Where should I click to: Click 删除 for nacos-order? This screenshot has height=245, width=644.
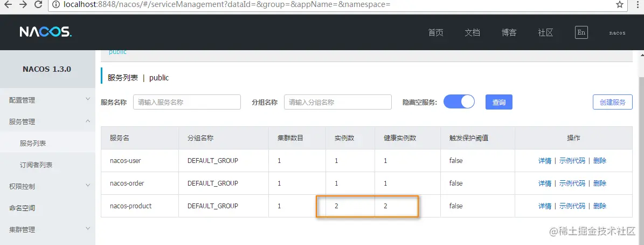click(x=600, y=183)
